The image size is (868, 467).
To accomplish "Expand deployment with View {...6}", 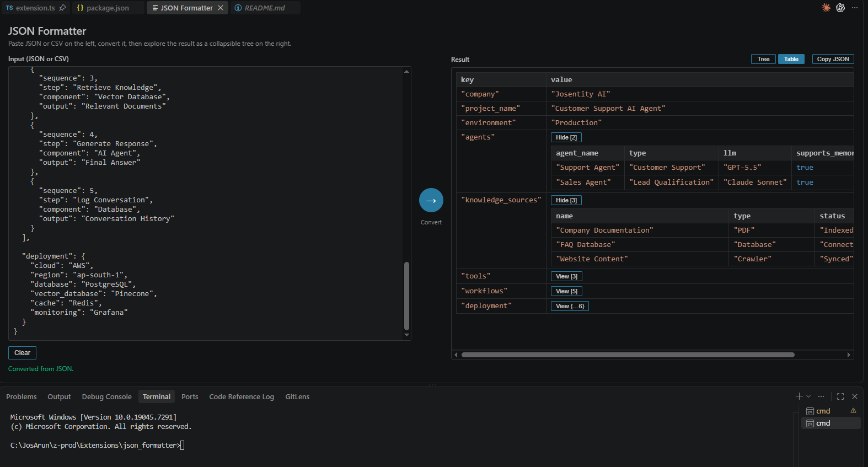I will pyautogui.click(x=570, y=306).
